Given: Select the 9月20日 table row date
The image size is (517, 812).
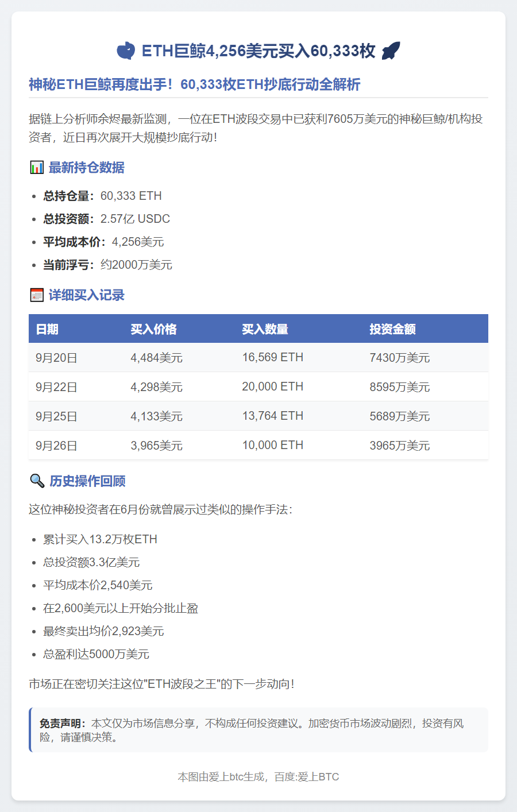Looking at the screenshot, I should click(x=56, y=358).
